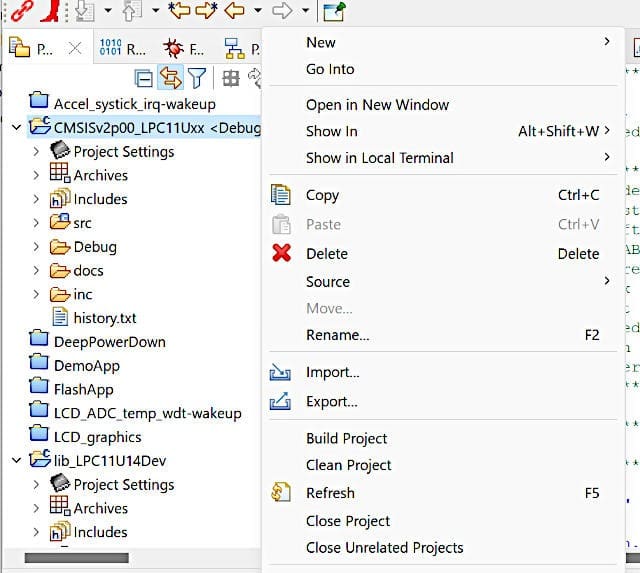This screenshot has width=640, height=573.
Task: Select Build Project from context menu
Action: point(346,438)
